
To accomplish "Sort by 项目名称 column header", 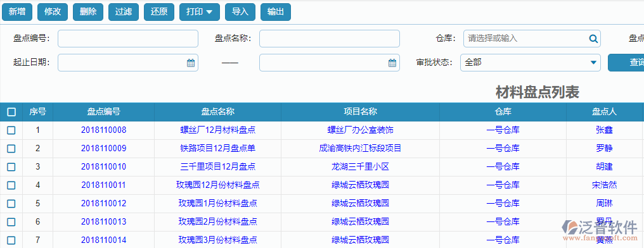I will (360, 112).
